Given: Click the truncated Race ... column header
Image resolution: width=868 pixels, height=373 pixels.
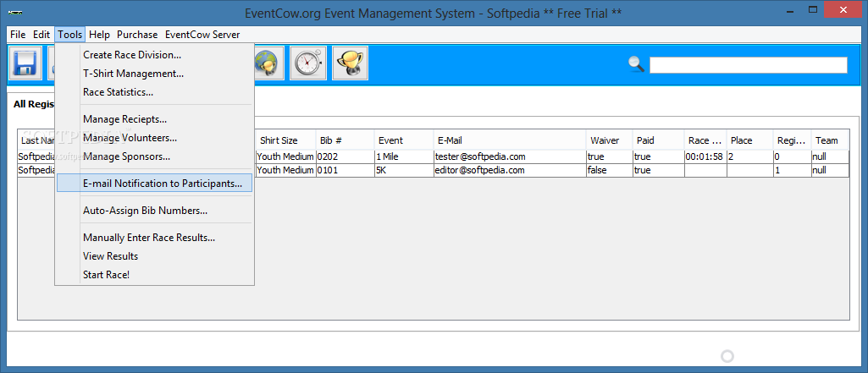Looking at the screenshot, I should [705, 140].
